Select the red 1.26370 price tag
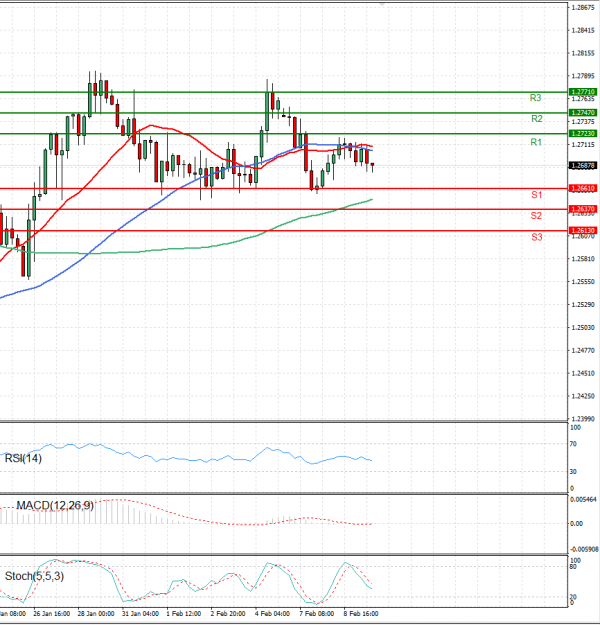The width and height of the screenshot is (600, 625). tap(583, 209)
